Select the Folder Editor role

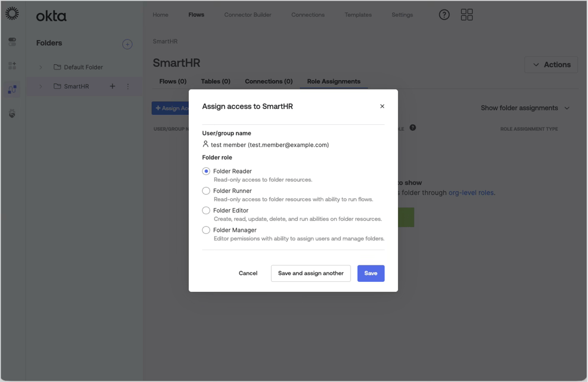point(206,210)
